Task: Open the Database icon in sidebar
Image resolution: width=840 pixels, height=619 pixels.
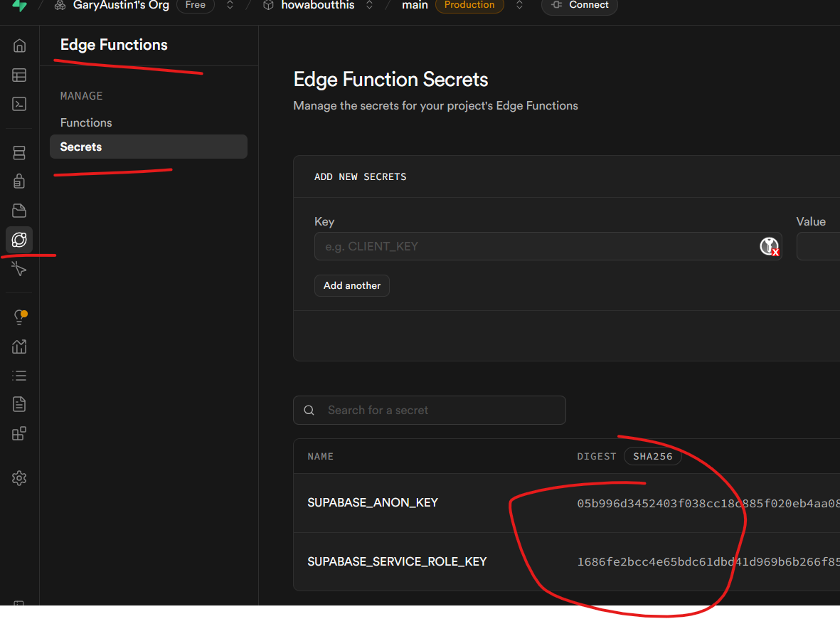Action: (19, 153)
